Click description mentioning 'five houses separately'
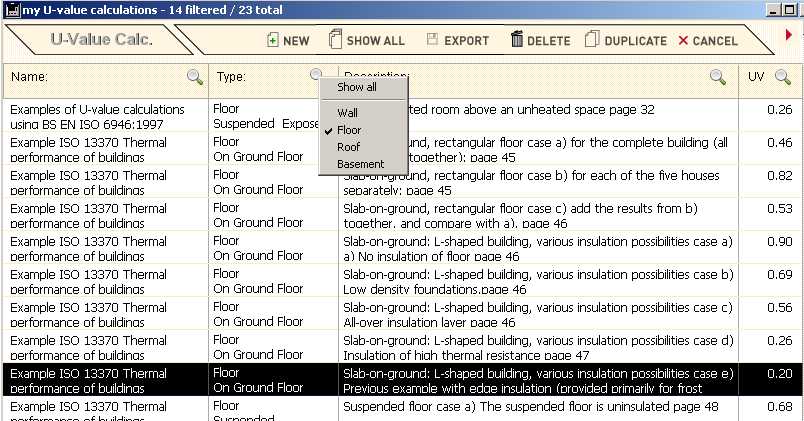This screenshot has height=421, width=804. point(531,183)
